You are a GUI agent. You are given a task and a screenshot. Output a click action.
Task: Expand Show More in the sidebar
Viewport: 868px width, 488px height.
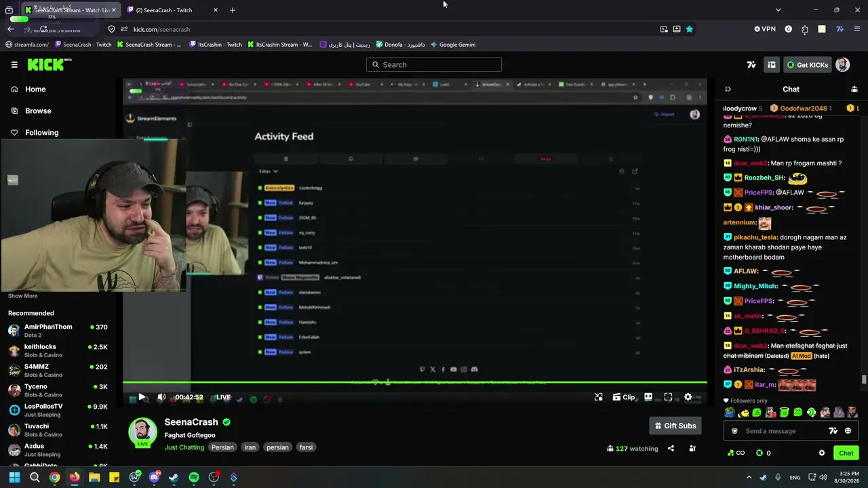click(x=23, y=296)
